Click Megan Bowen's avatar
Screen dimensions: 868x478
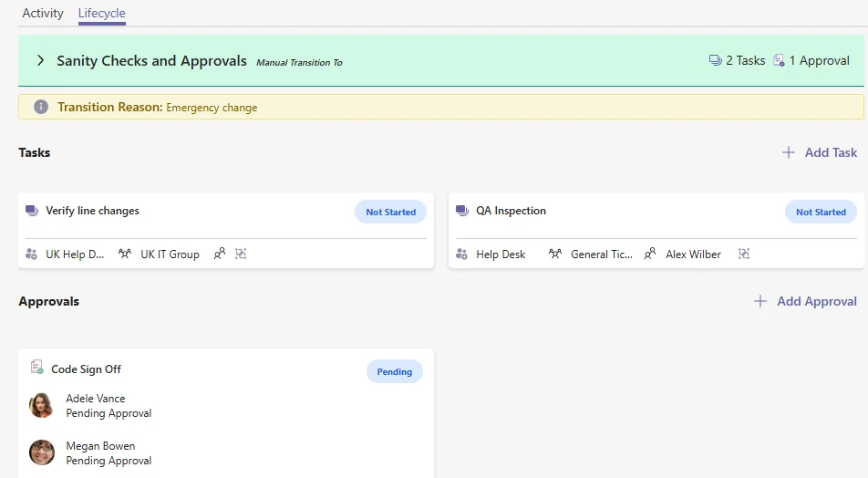pos(42,452)
